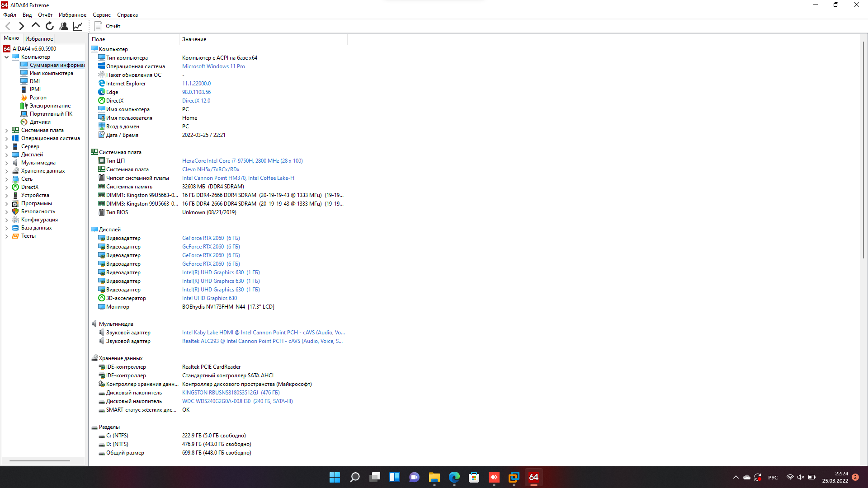Viewport: 868px width, 488px height.
Task: Select AIDA64 v6.60.5900 root tree item
Action: 30,49
